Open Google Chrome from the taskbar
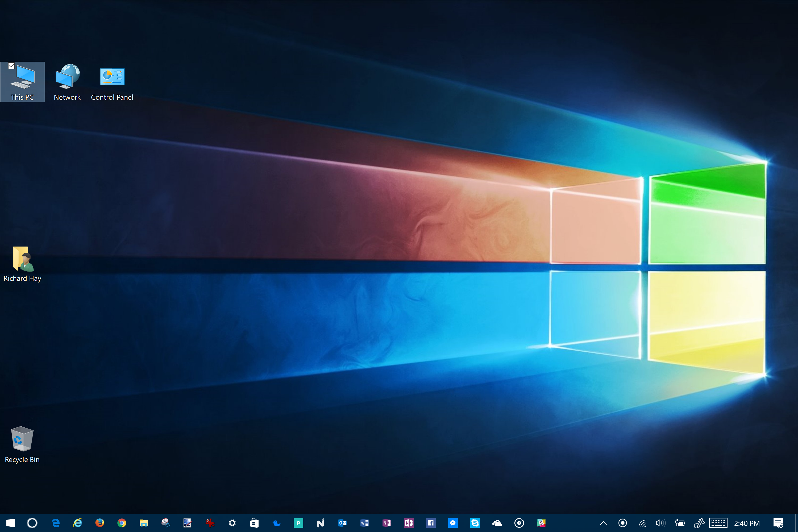798x532 pixels. pos(122,523)
